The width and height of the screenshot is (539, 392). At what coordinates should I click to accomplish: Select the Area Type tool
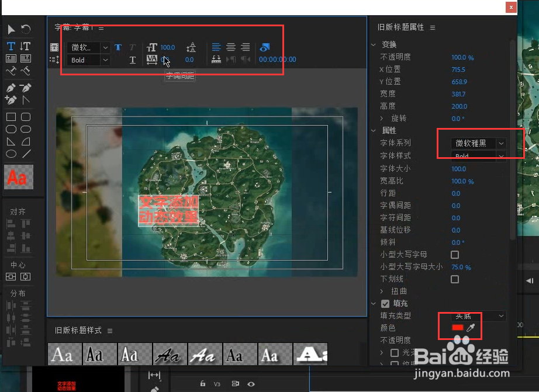pyautogui.click(x=11, y=59)
